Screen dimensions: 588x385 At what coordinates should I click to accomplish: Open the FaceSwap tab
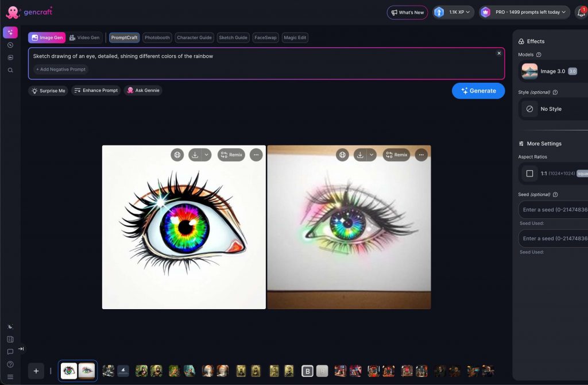point(265,38)
